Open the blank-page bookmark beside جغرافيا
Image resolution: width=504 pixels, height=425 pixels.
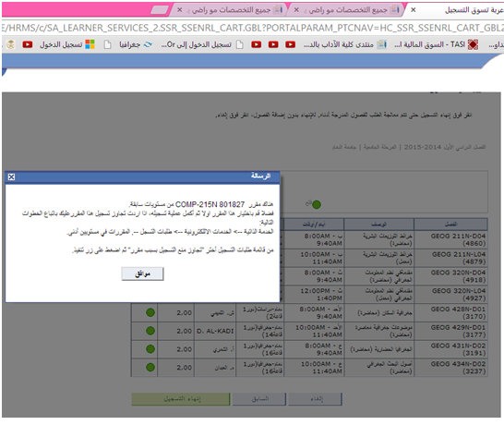pos(107,44)
